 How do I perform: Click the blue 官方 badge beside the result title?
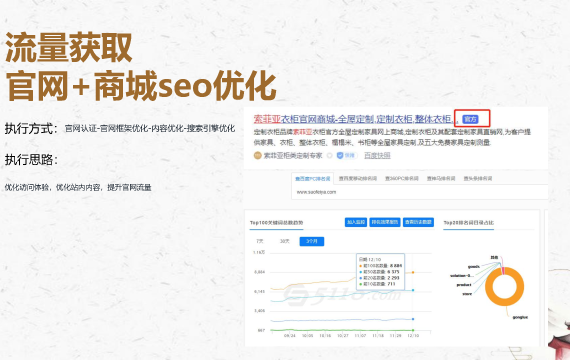pos(470,119)
